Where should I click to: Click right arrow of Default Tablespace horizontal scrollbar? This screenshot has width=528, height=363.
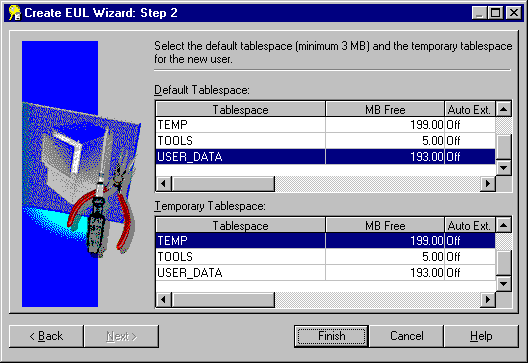click(488, 184)
